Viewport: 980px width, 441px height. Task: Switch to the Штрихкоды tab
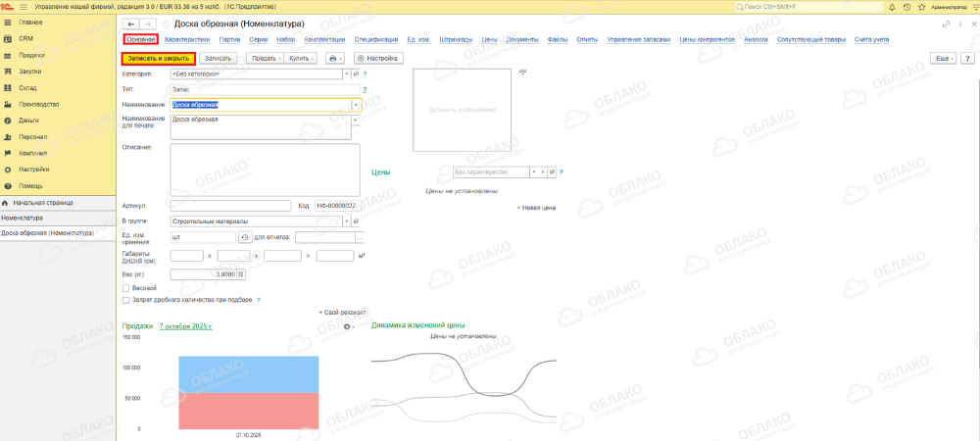(x=456, y=39)
